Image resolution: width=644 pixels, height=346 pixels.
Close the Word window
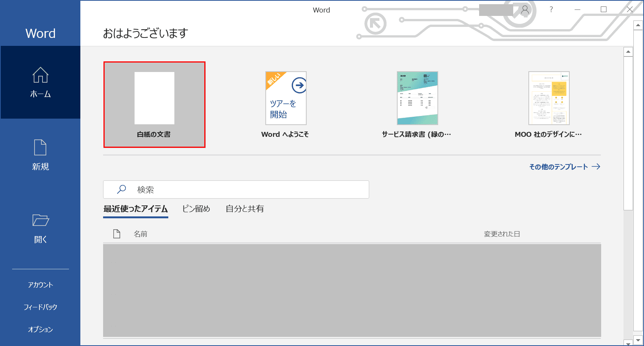click(x=630, y=9)
